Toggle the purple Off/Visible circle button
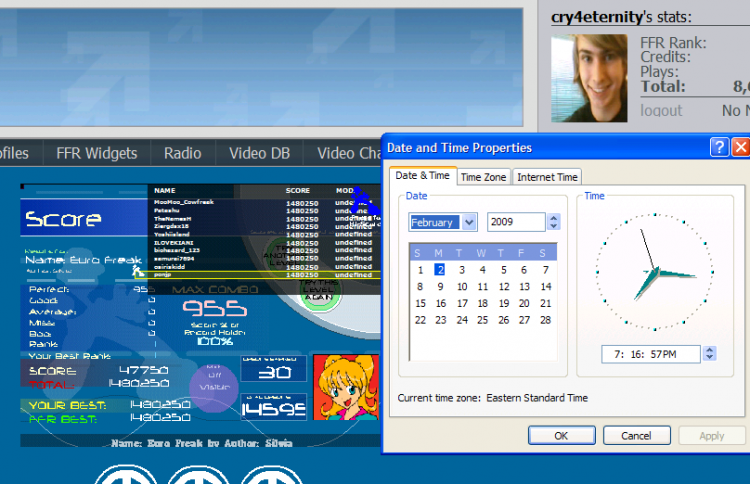 [214, 387]
